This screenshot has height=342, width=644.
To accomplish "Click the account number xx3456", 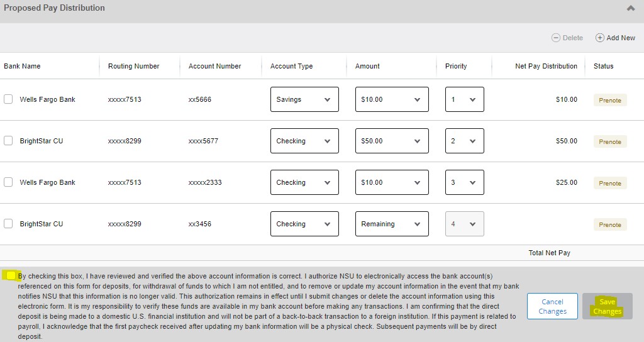I will click(199, 224).
